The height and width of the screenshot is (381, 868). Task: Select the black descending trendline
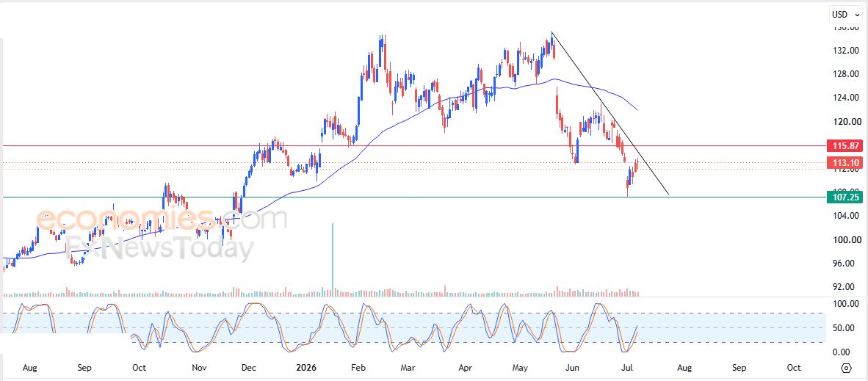pos(609,112)
